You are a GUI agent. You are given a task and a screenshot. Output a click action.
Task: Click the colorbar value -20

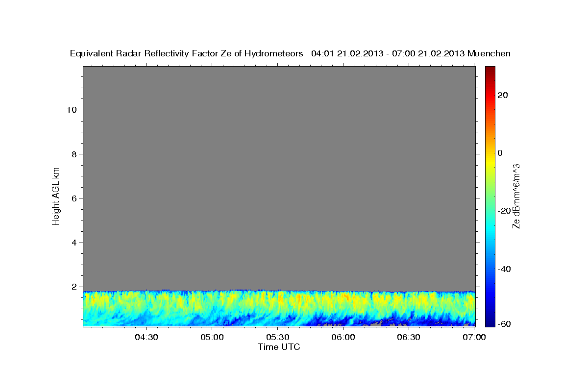coord(503,211)
